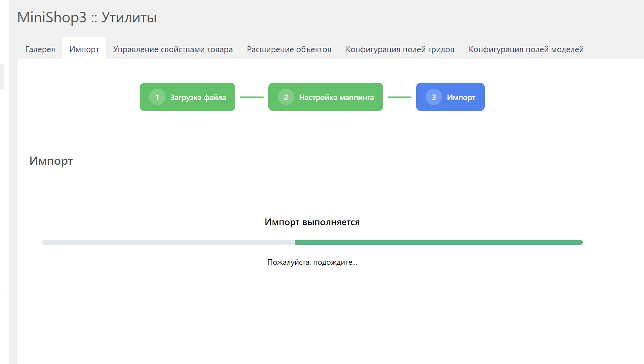
Task: Click connector line between steps 1 and 2
Action: [251, 97]
